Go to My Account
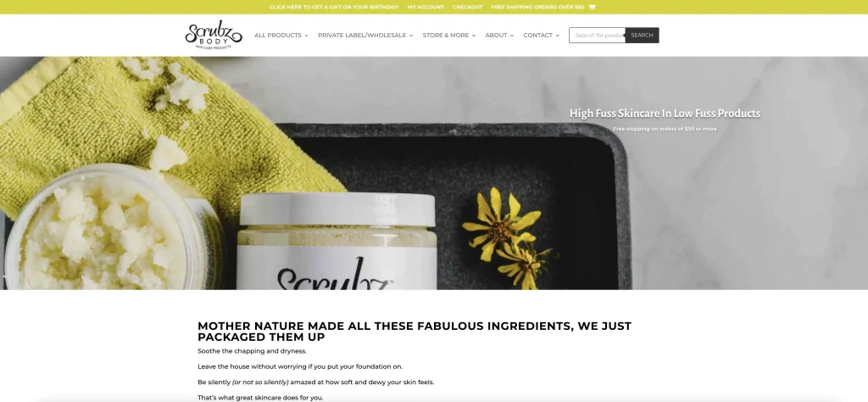The width and height of the screenshot is (868, 402). tap(426, 7)
